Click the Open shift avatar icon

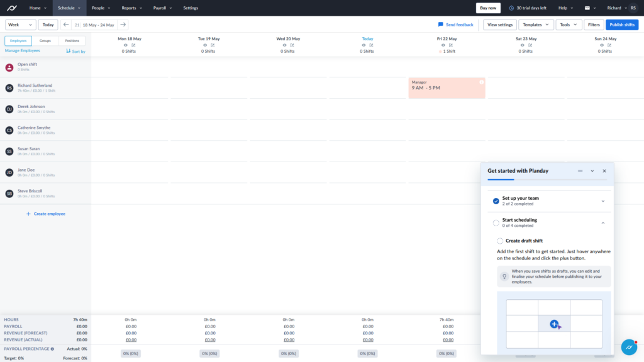tap(9, 67)
